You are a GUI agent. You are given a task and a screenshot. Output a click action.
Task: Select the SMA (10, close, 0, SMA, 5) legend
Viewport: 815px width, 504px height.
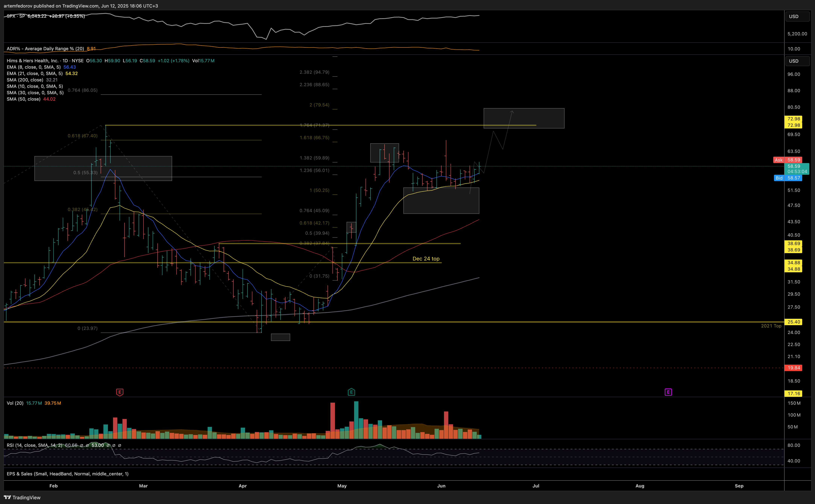[35, 86]
